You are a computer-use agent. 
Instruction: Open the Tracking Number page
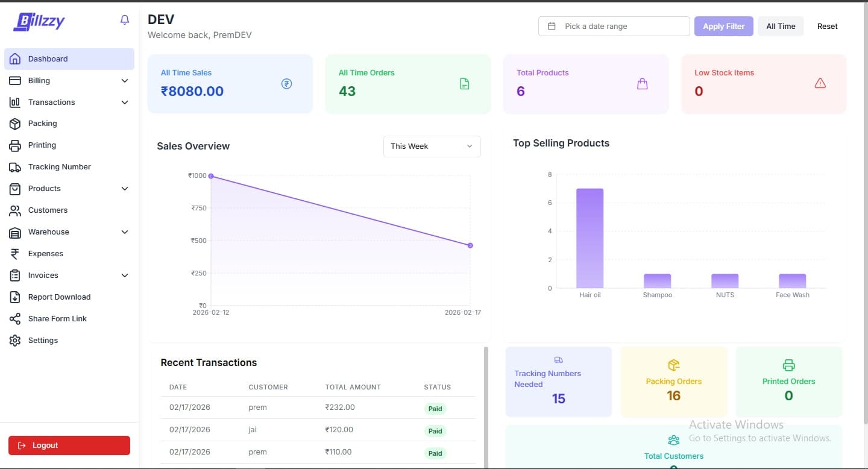59,167
